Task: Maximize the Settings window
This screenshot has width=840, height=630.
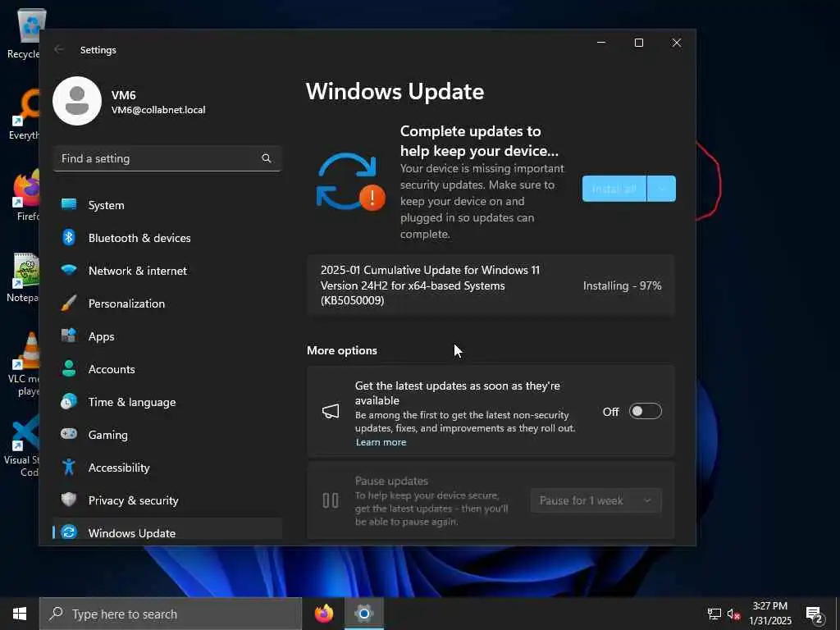Action: (638, 43)
